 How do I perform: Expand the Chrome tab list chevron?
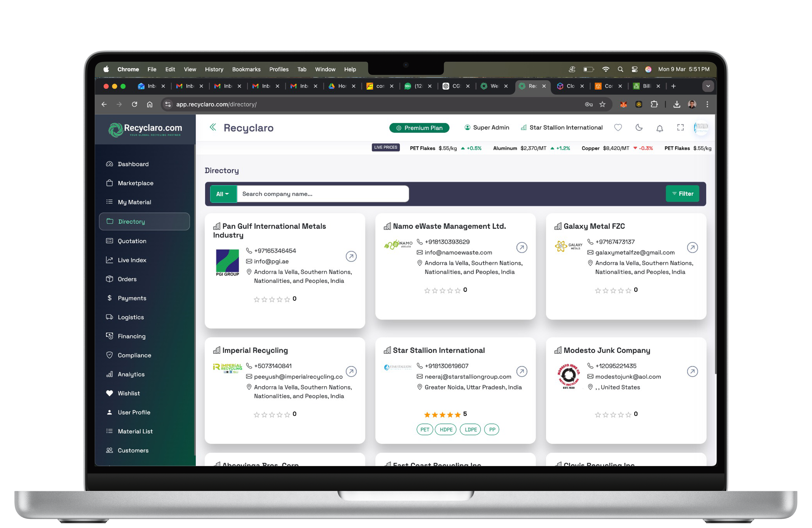click(708, 86)
